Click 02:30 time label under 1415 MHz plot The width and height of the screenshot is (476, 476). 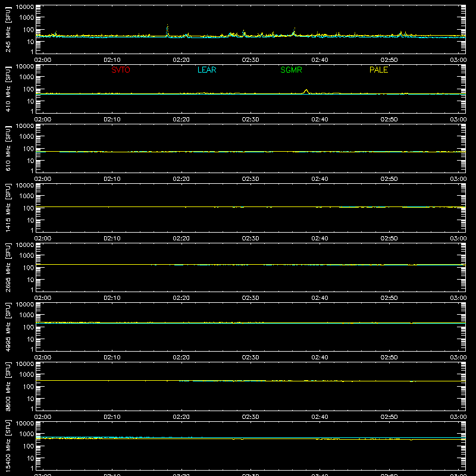coord(250,239)
